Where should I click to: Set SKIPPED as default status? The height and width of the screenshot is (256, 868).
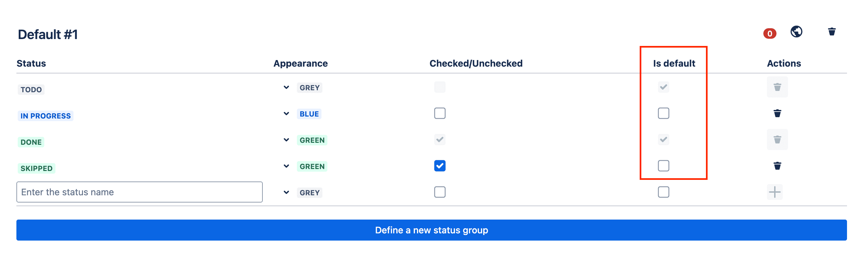click(663, 166)
